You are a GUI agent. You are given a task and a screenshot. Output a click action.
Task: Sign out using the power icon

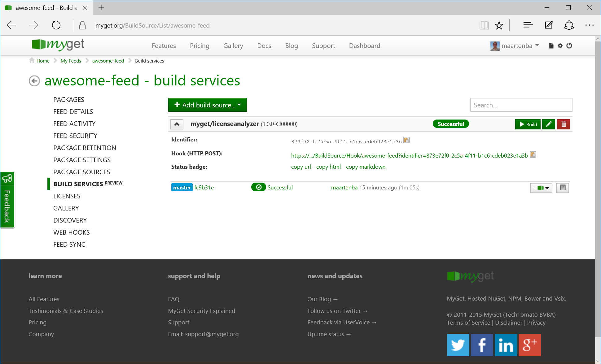click(x=569, y=45)
